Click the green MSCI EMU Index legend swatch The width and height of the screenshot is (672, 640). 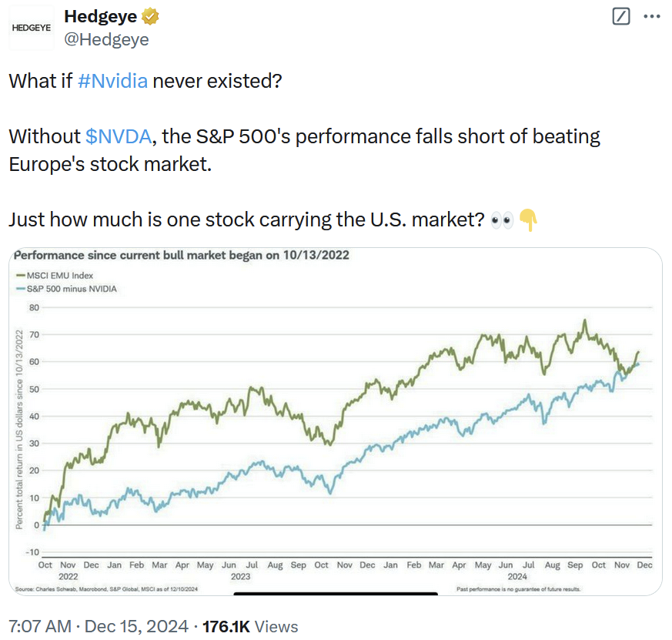pos(21,276)
